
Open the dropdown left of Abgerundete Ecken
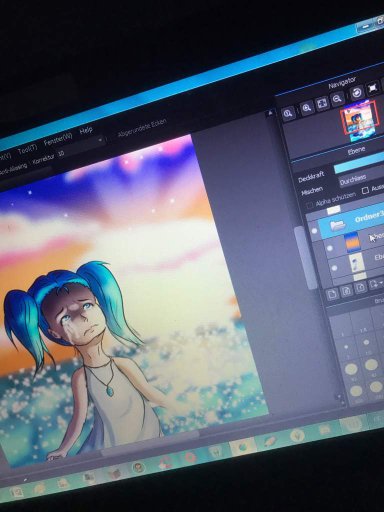(x=100, y=140)
